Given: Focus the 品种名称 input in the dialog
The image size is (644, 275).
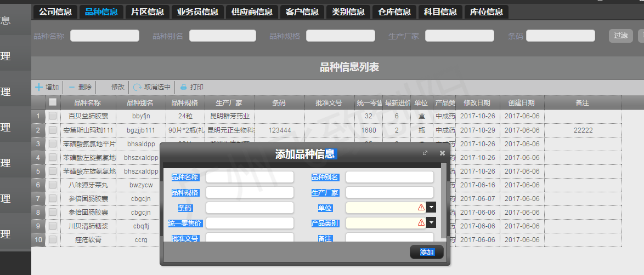Looking at the screenshot, I should point(250,177).
